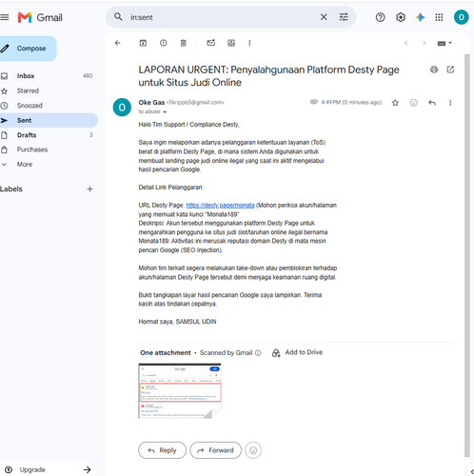The image size is (474, 476).
Task: Open the Google account avatar
Action: coord(461,17)
